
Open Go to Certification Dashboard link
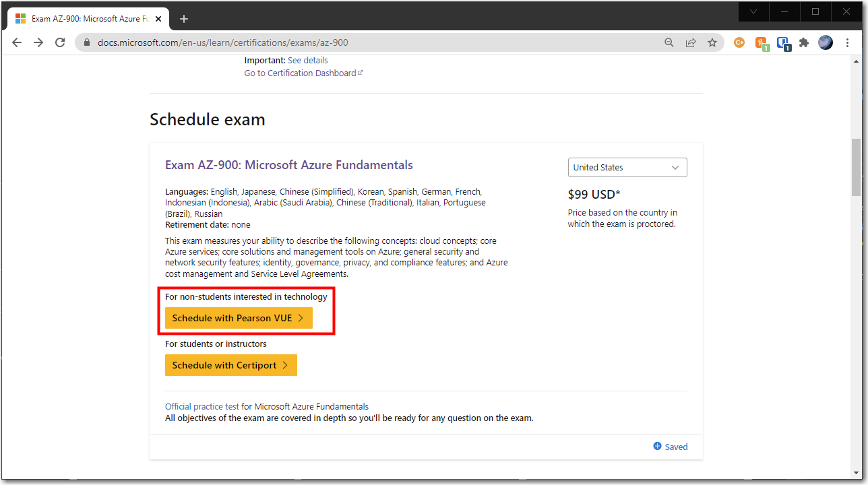[x=303, y=73]
